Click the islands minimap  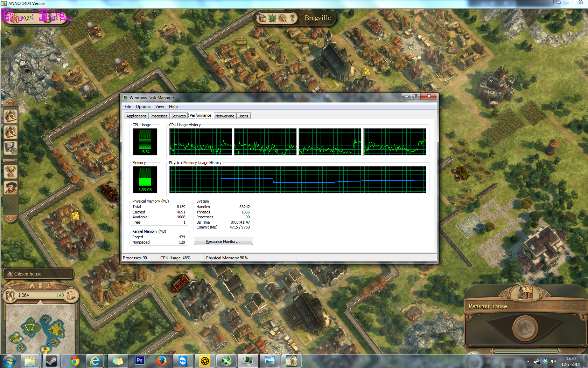pos(40,329)
